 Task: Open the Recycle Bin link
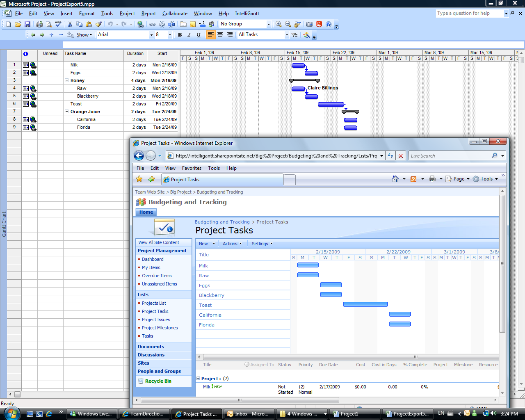158,381
